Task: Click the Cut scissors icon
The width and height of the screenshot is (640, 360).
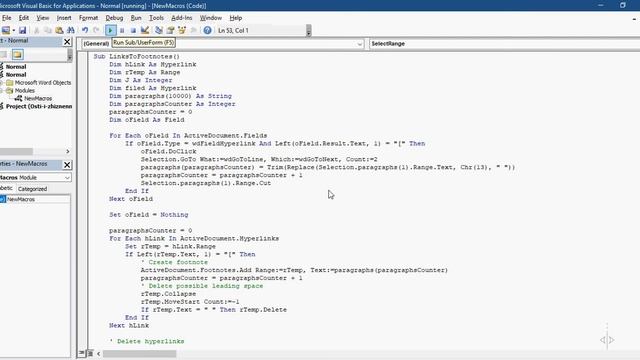Action: coord(37,30)
